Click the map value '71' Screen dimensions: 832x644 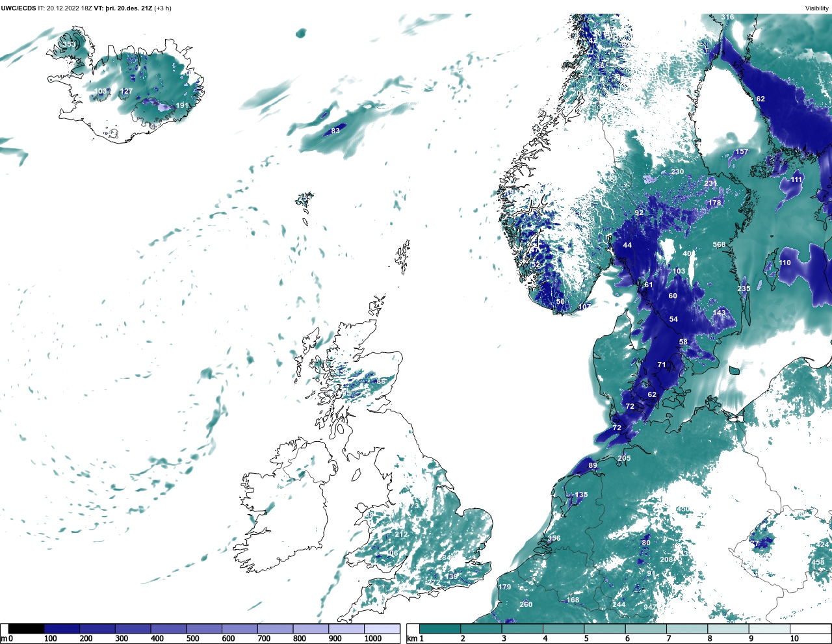point(662,365)
